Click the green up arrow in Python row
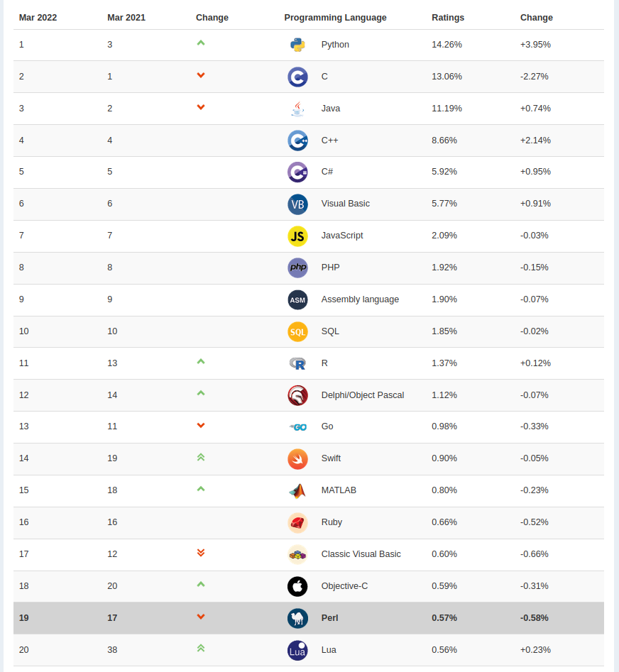 pyautogui.click(x=201, y=43)
